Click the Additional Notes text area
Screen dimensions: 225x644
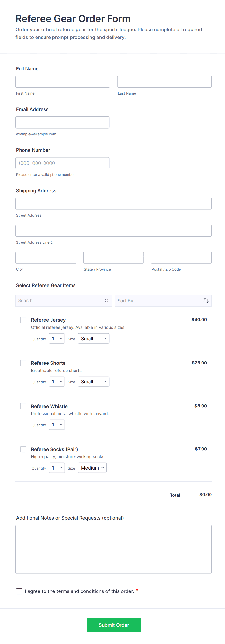coord(113,549)
